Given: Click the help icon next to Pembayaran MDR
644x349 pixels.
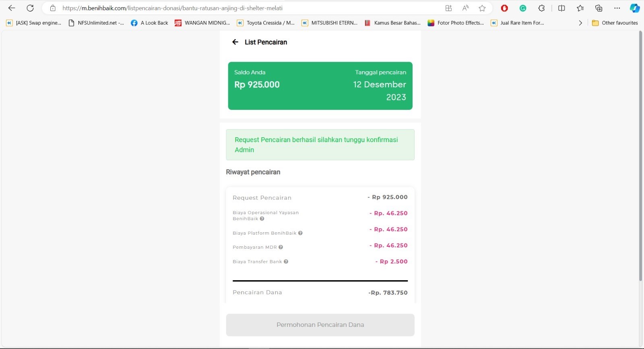Looking at the screenshot, I should pyautogui.click(x=281, y=247).
